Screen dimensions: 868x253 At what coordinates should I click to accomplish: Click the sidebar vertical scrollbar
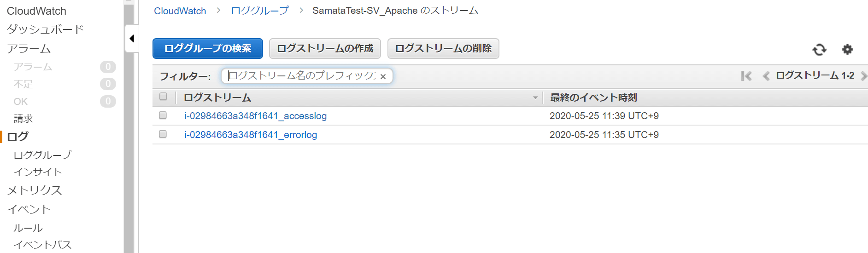click(x=129, y=138)
